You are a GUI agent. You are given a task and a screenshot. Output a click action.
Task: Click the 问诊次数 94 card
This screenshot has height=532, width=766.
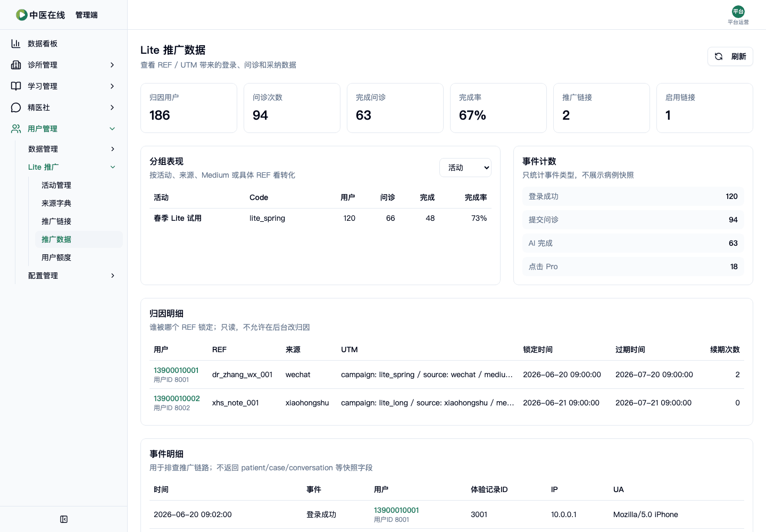tap(292, 108)
